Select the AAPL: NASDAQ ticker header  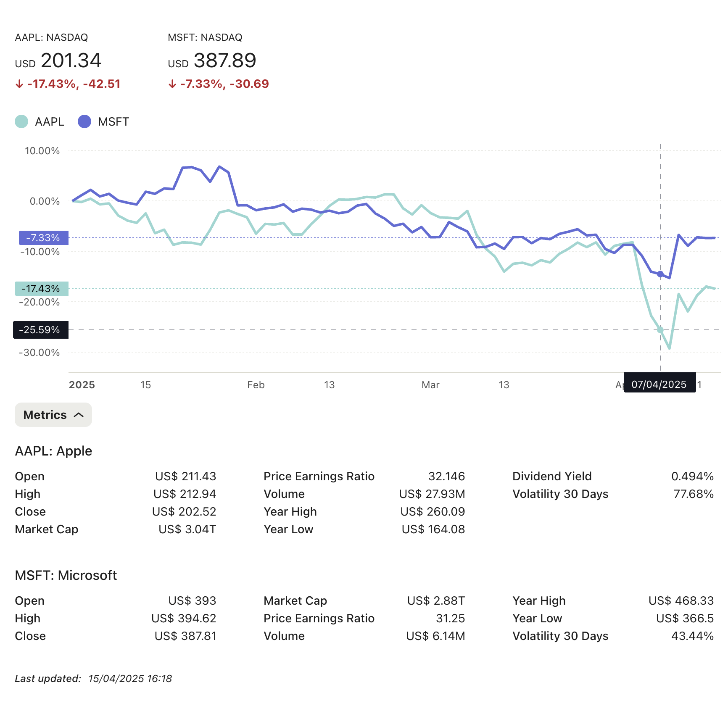[52, 37]
